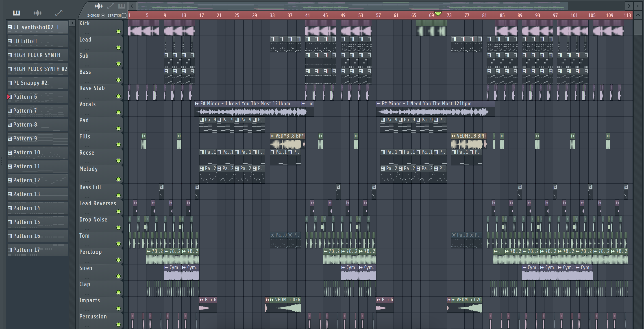Enable the Z-CROSS option
644x329 pixels.
pos(103,15)
